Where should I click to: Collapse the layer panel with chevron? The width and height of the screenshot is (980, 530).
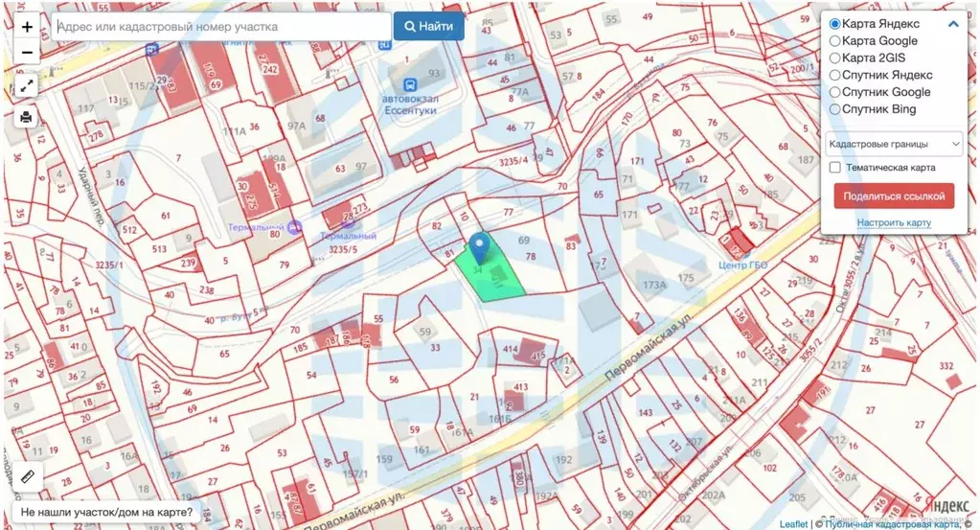point(953,24)
